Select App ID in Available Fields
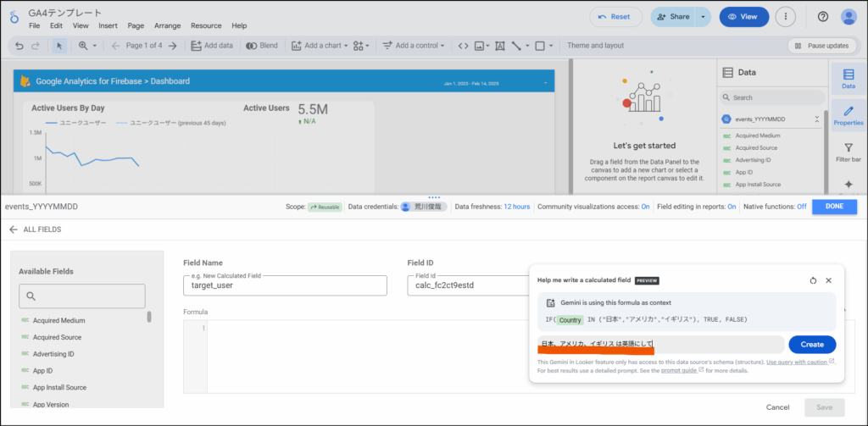Screen dimensions: 868x426 [x=44, y=371]
